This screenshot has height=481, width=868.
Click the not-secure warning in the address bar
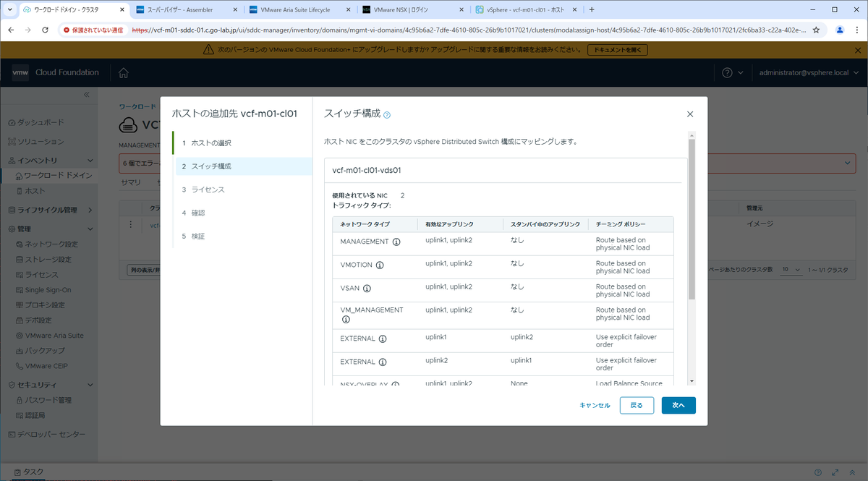pos(93,30)
